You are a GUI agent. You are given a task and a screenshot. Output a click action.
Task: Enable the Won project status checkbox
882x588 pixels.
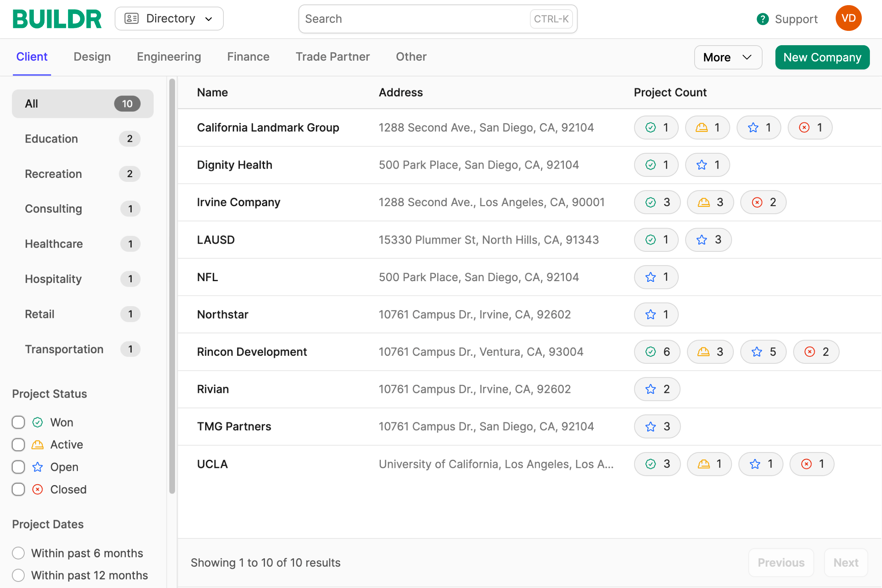pyautogui.click(x=18, y=423)
